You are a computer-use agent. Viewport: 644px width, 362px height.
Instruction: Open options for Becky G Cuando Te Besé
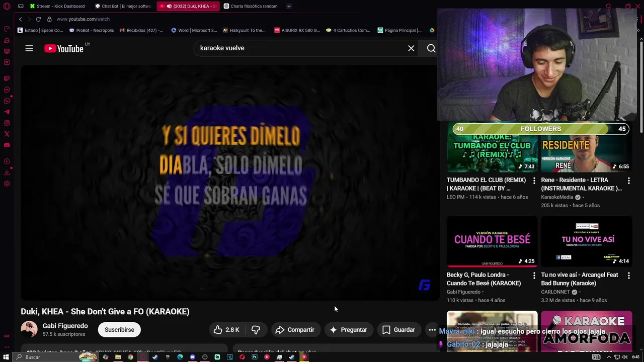(x=534, y=276)
